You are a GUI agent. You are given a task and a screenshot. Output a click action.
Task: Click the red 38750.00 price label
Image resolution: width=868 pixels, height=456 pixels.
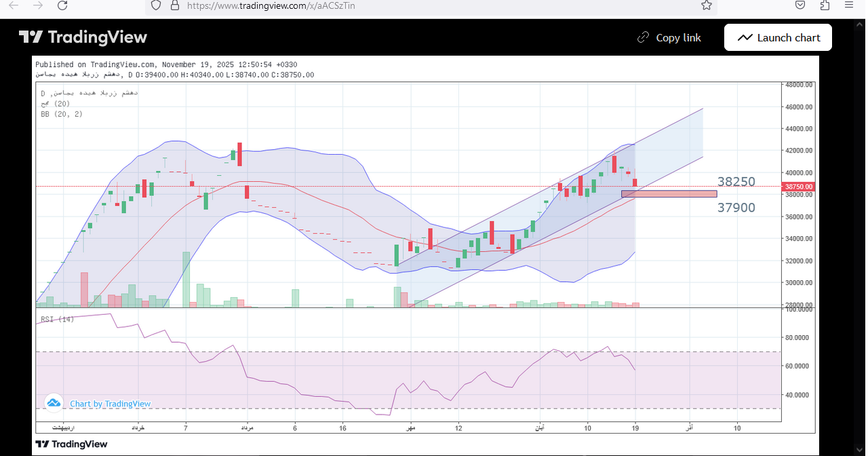pos(797,187)
